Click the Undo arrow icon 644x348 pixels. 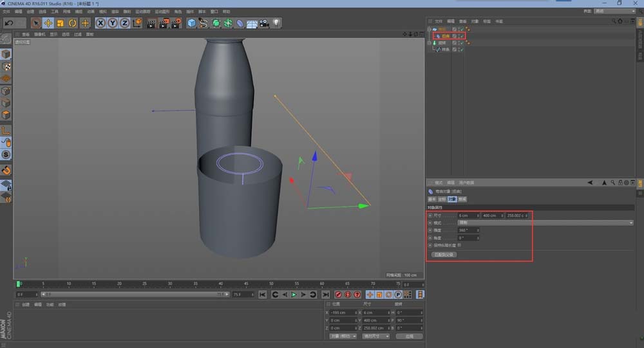tap(9, 23)
